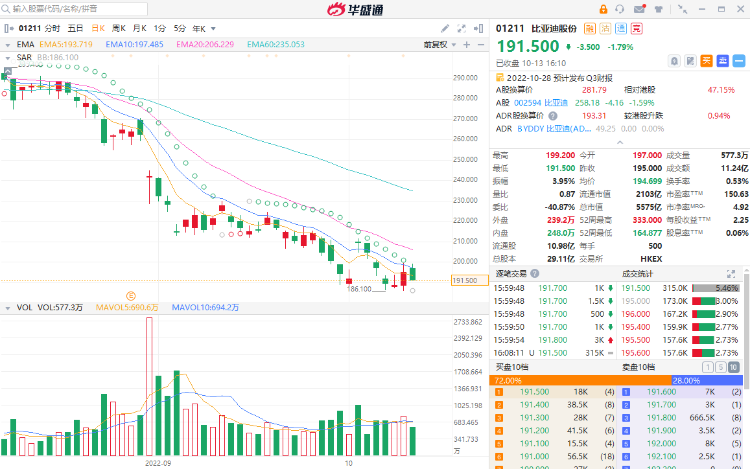Image resolution: width=750 pixels, height=469 pixels.
Task: Toggle the left sidebar panel icon
Action: [8, 29]
